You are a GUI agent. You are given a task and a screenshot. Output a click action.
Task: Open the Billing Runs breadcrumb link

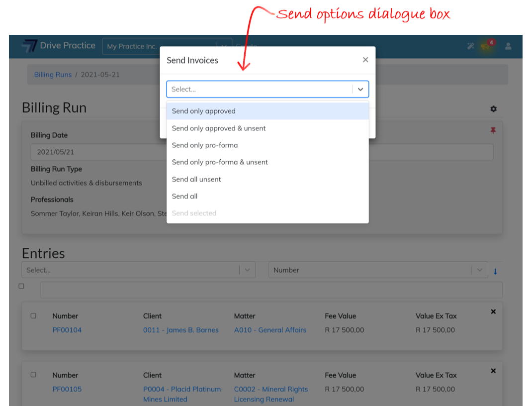pos(53,75)
